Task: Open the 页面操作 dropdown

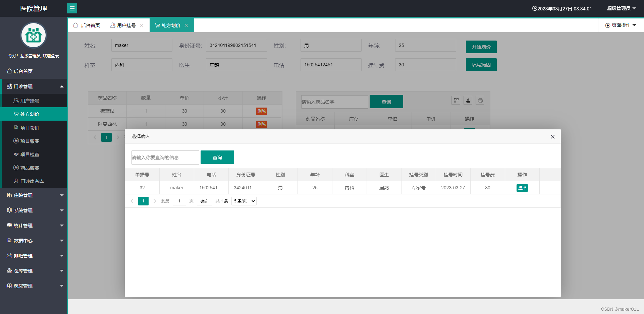Action: pyautogui.click(x=621, y=25)
